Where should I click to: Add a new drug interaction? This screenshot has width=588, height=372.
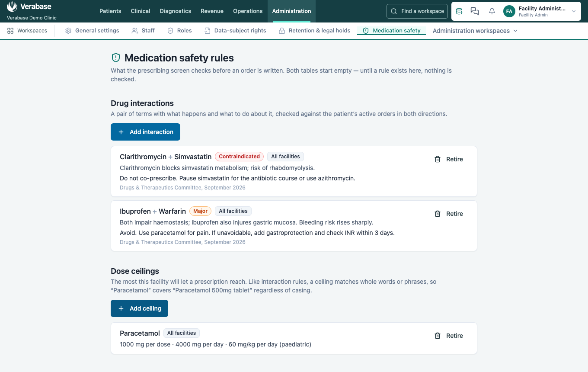145,132
